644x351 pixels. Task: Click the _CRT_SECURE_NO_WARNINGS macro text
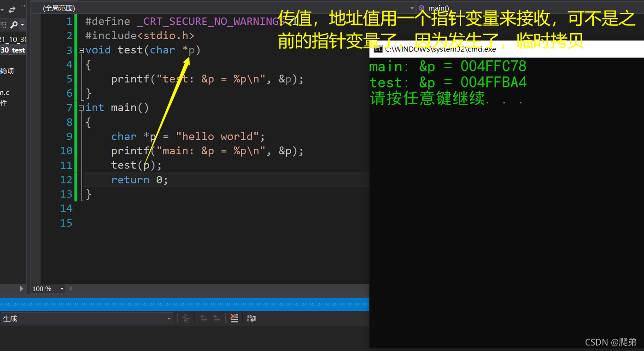211,21
